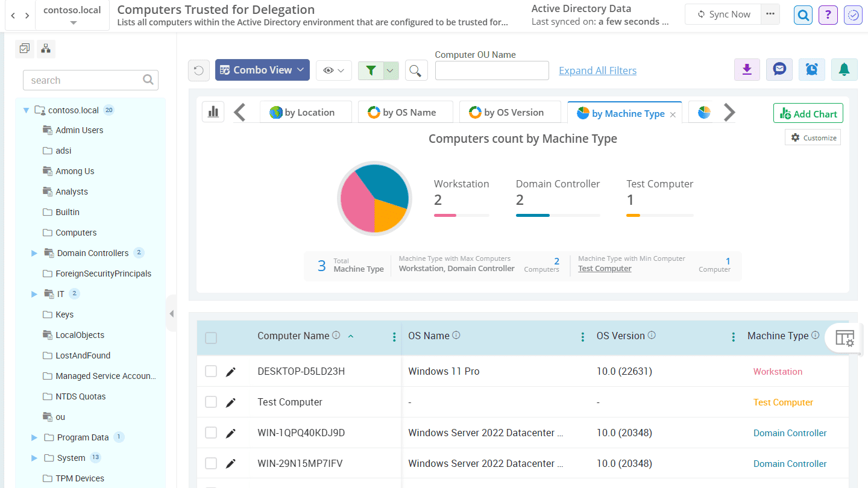Expand the Domain Controllers tree node
The width and height of the screenshot is (868, 488).
tap(34, 252)
